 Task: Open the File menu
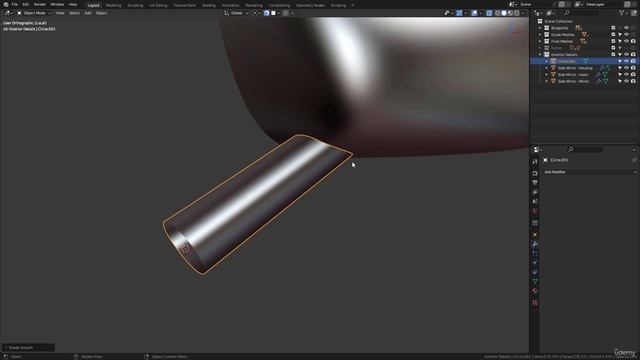[15, 4]
